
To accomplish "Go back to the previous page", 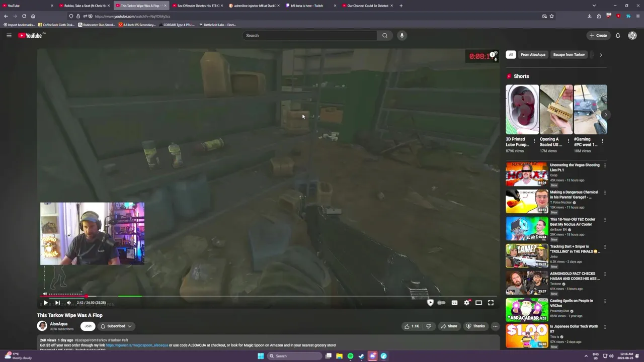I will 6,16.
